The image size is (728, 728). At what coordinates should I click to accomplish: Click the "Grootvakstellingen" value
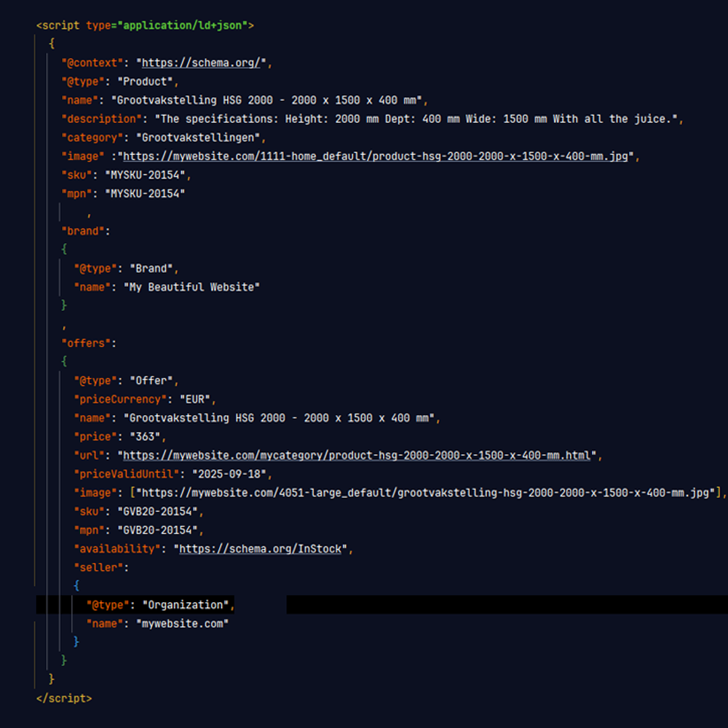tap(197, 138)
